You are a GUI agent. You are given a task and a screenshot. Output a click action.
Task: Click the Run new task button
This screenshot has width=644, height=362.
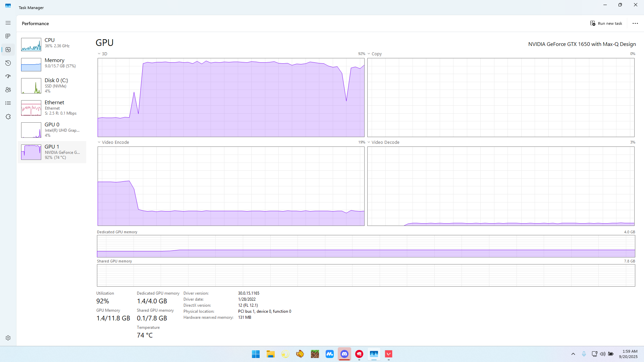(x=606, y=23)
